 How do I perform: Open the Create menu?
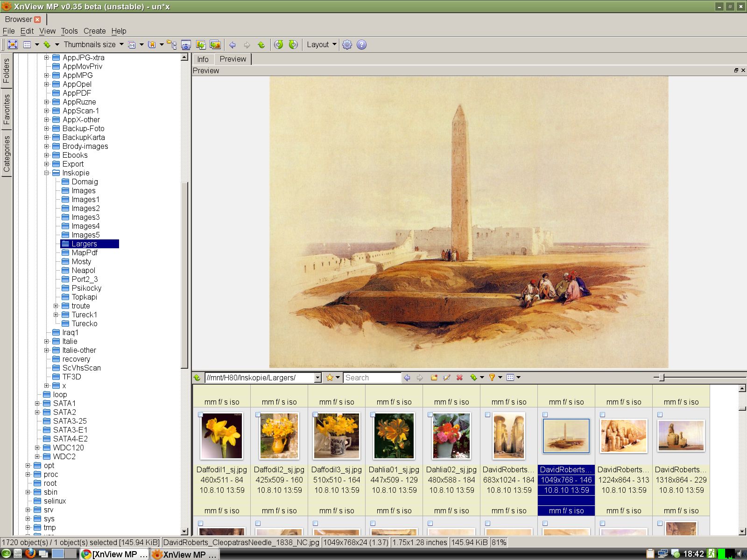[x=95, y=31]
